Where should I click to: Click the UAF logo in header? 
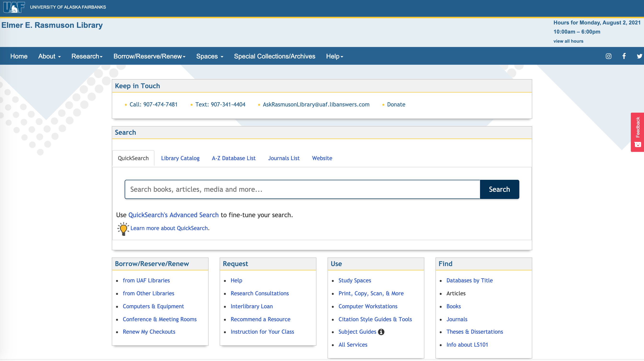point(14,7)
